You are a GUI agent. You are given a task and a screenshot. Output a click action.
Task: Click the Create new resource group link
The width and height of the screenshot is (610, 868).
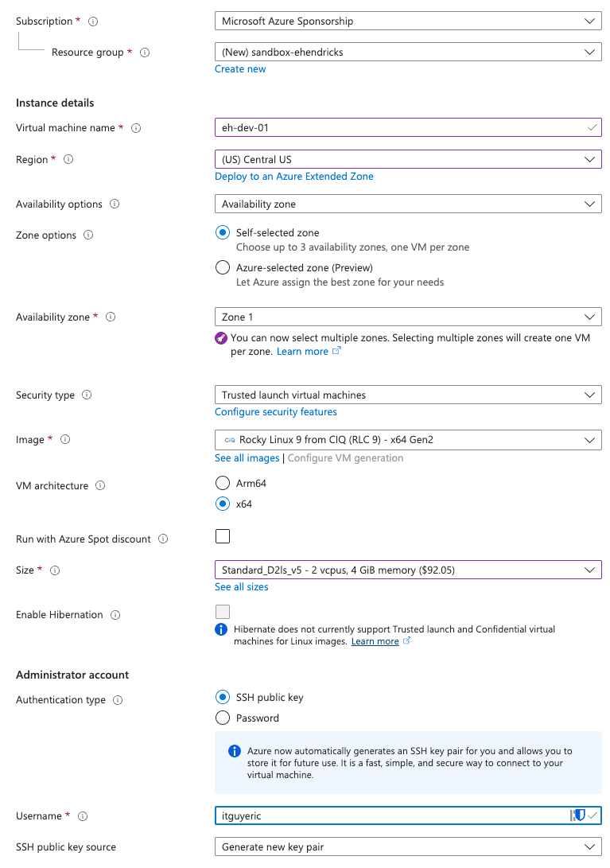(240, 69)
